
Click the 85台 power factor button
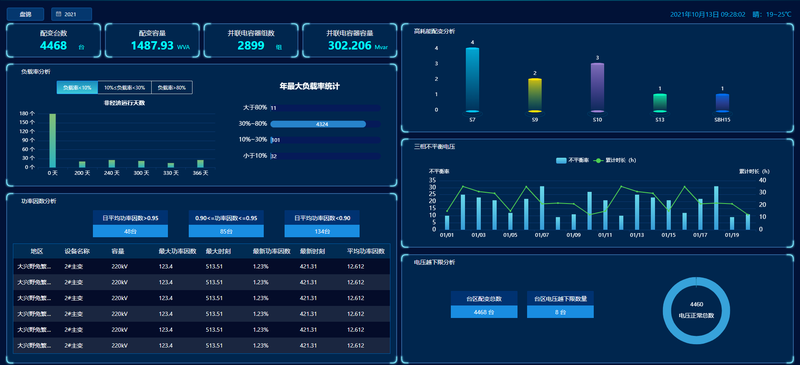pos(226,231)
